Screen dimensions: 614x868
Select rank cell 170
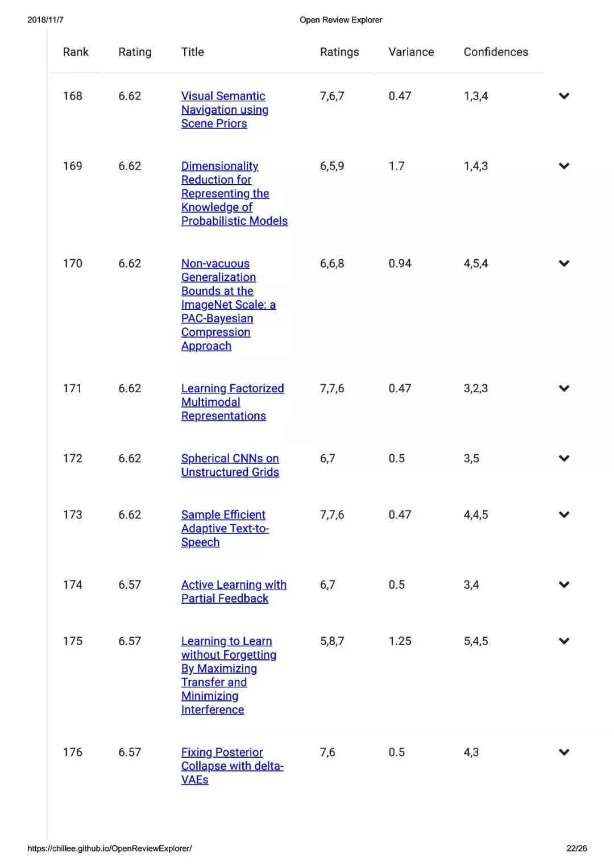72,263
